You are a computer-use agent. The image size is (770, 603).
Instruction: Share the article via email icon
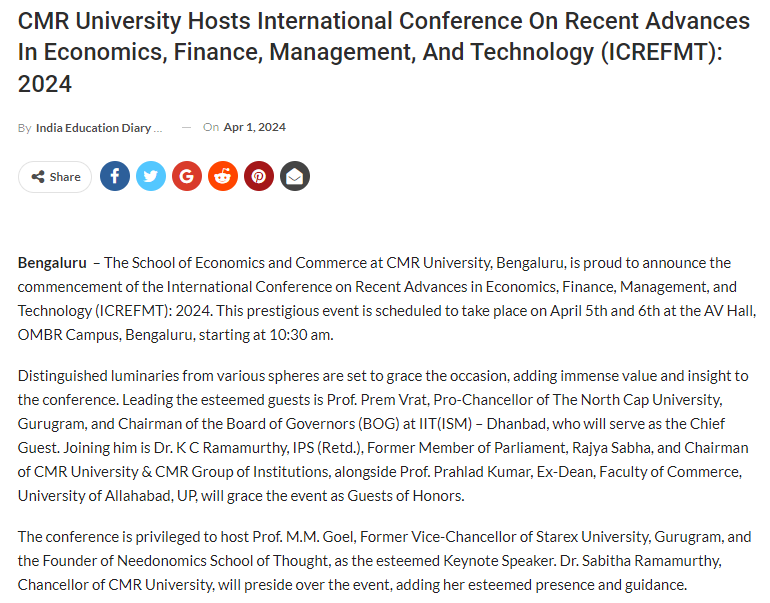tap(295, 177)
